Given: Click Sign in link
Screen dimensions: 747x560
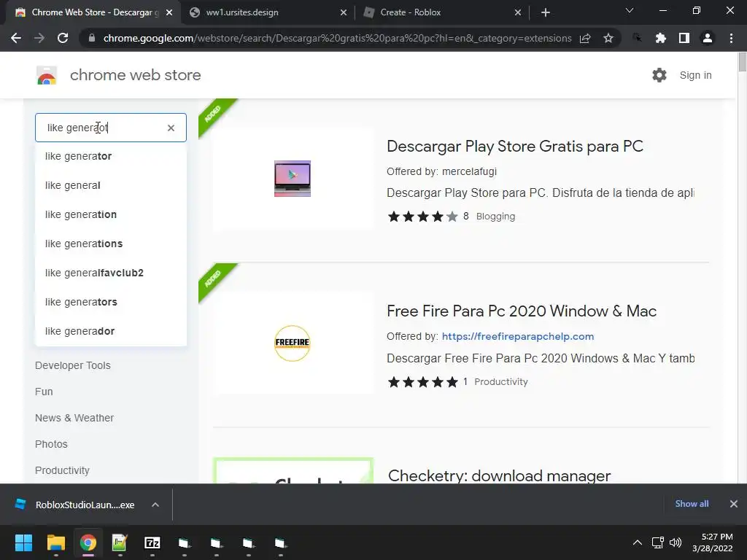Looking at the screenshot, I should tap(695, 75).
